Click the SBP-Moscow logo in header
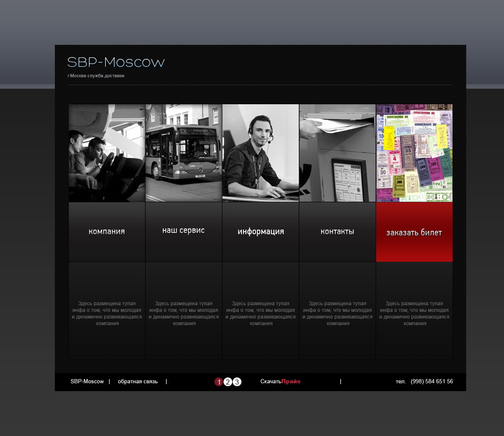The height and width of the screenshot is (436, 504). (116, 62)
